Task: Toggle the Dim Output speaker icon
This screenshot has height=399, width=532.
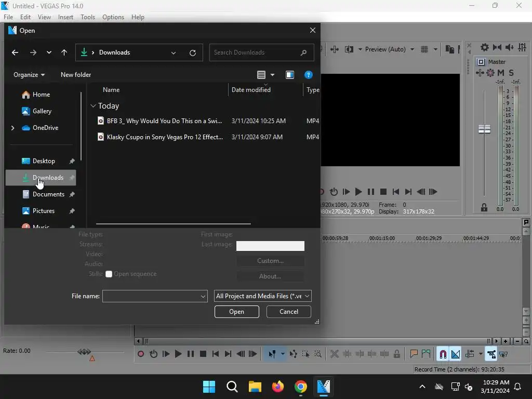Action: (x=510, y=47)
